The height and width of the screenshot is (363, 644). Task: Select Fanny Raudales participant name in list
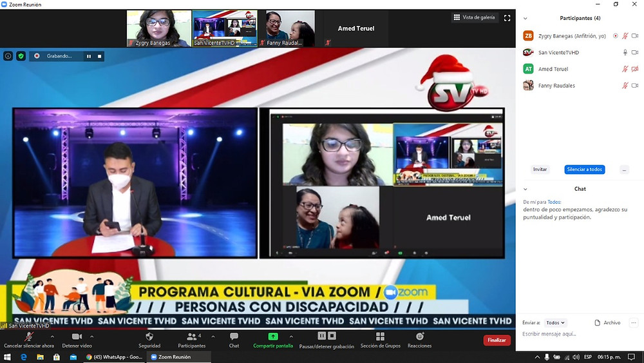point(556,86)
